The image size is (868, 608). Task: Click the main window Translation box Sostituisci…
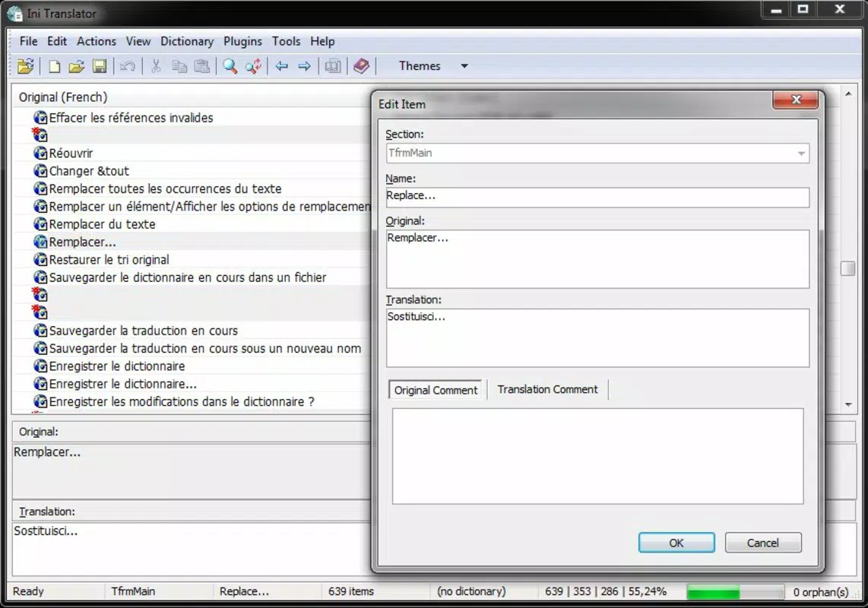(x=191, y=548)
